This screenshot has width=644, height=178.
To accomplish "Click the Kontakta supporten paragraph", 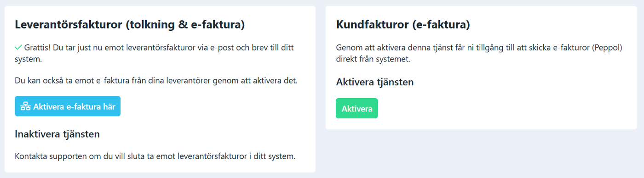I will 155,156.
